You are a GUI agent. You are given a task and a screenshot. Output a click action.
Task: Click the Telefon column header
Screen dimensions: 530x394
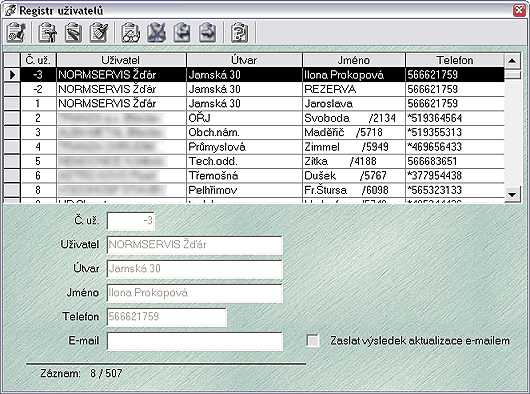pyautogui.click(x=455, y=60)
